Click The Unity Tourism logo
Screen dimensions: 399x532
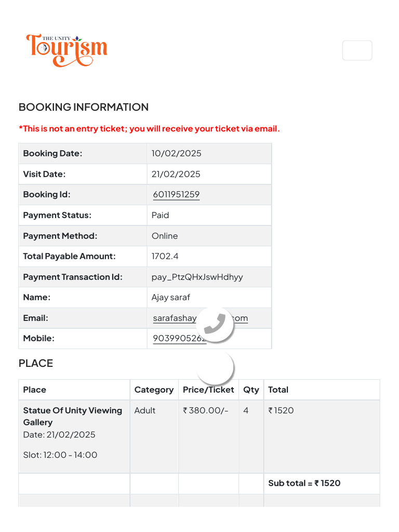(x=66, y=50)
